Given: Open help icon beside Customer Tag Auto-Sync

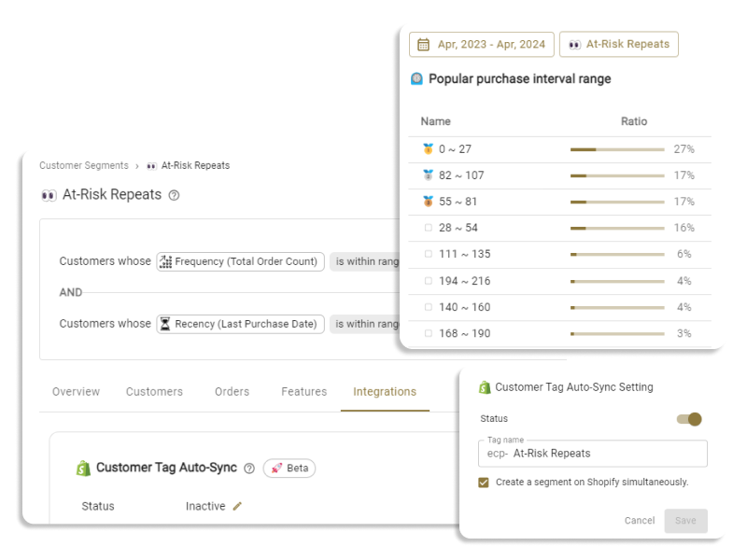Looking at the screenshot, I should pyautogui.click(x=249, y=469).
